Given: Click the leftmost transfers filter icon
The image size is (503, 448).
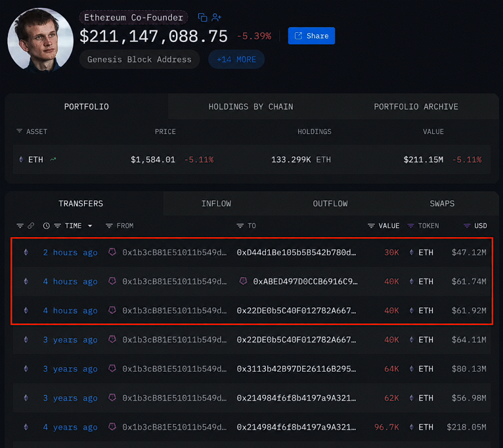Looking at the screenshot, I should pyautogui.click(x=20, y=226).
